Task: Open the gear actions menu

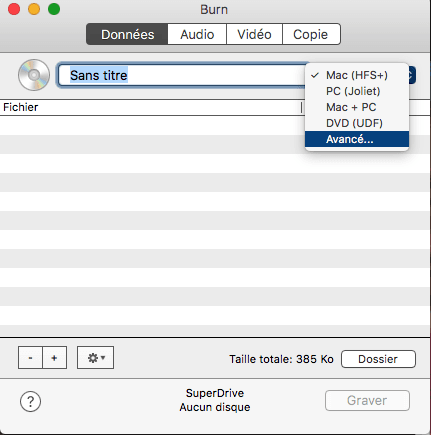Action: click(x=95, y=358)
